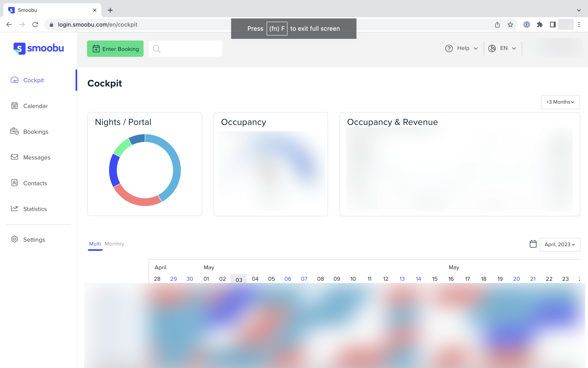Expand the +3 Months range dropdown
This screenshot has width=588, height=368.
(560, 102)
